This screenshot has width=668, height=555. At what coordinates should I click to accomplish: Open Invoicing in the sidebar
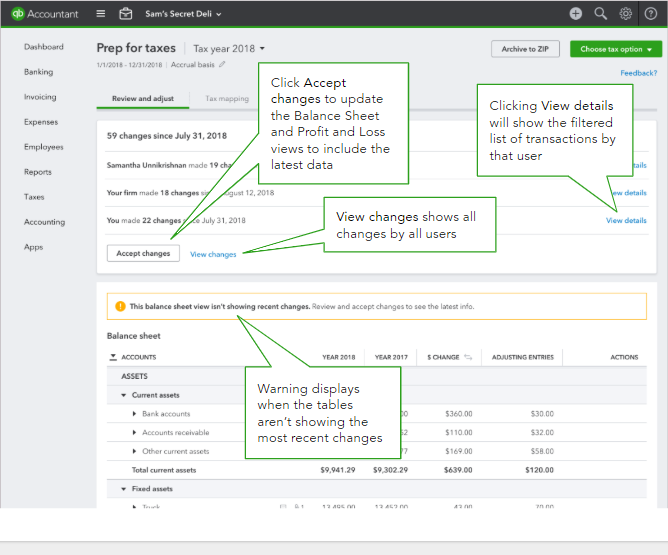tap(40, 97)
